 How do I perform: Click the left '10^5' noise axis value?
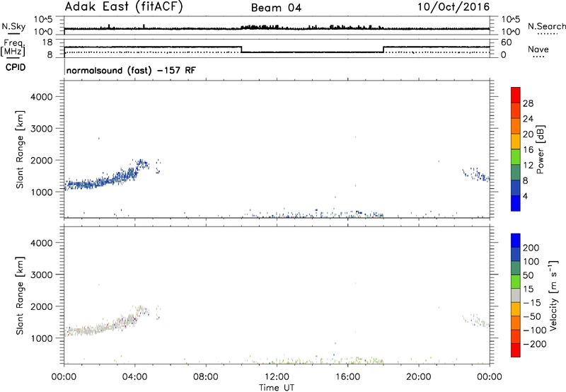[x=43, y=20]
